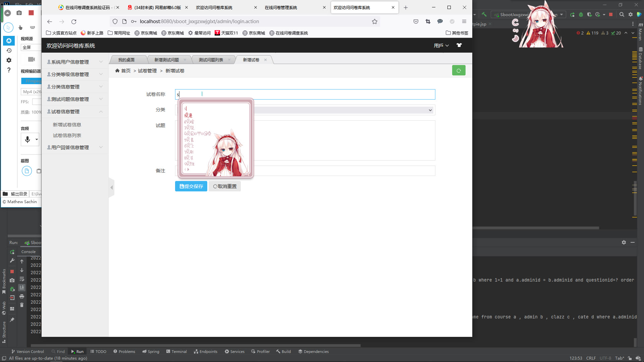The image size is (644, 362).
Task: Switch to the 测试问题列表 tab
Action: (x=211, y=60)
